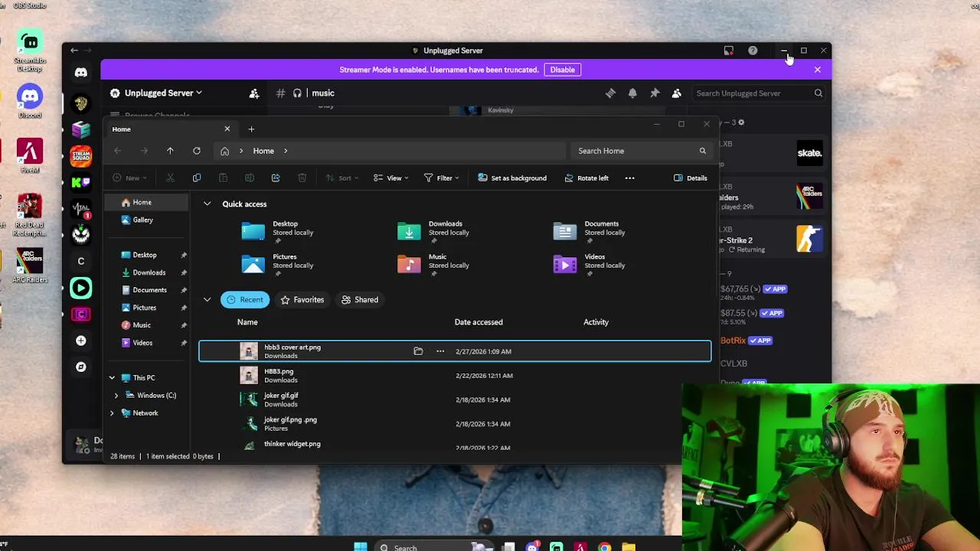
Task: Expand the Windows (C:) drive node
Action: point(116,396)
